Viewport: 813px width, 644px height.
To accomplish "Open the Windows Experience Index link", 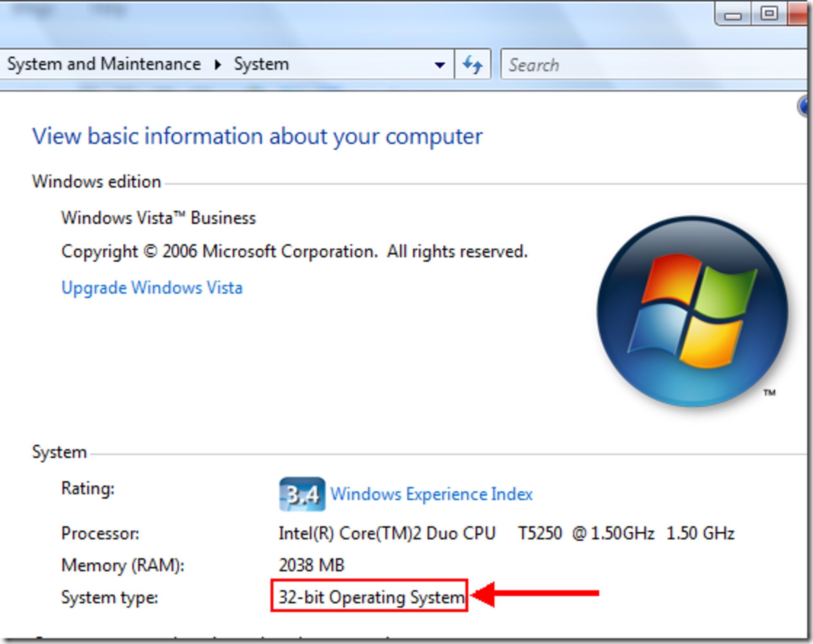I will pyautogui.click(x=431, y=493).
